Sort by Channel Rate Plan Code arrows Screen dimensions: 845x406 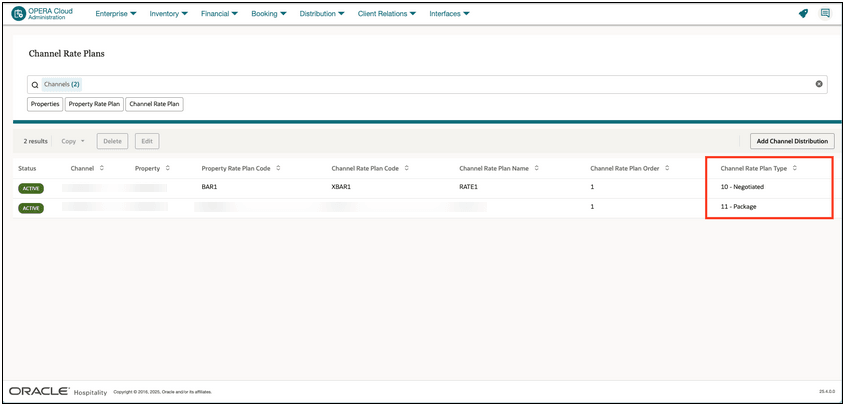(406, 168)
